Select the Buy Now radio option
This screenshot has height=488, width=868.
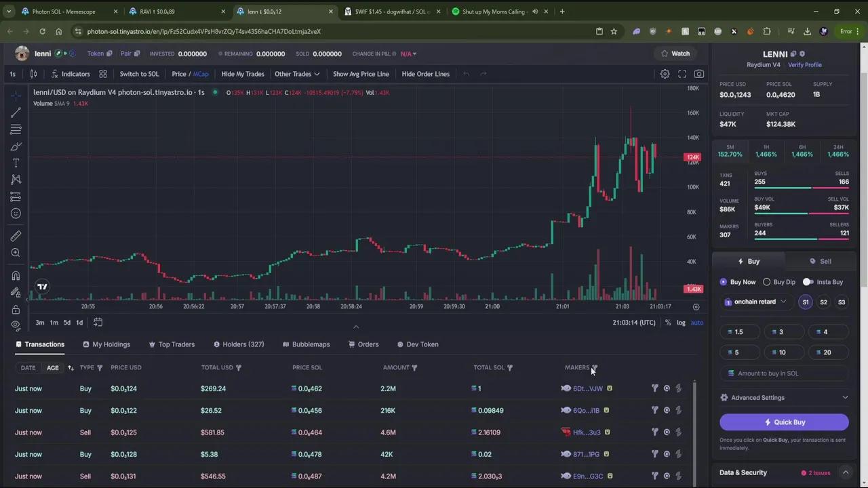click(x=737, y=282)
